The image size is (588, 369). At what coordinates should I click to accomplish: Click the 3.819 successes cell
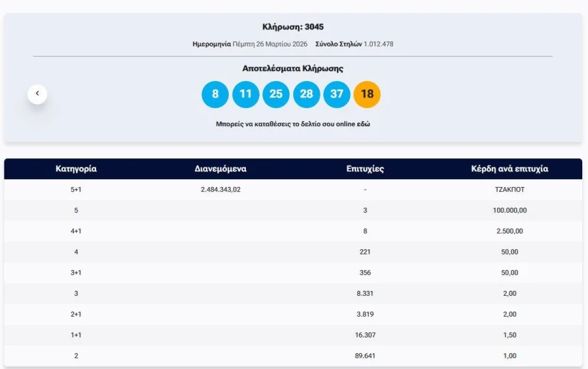pyautogui.click(x=365, y=315)
